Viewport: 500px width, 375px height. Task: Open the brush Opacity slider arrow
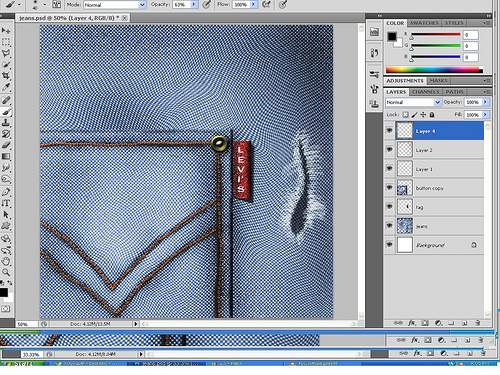194,5
